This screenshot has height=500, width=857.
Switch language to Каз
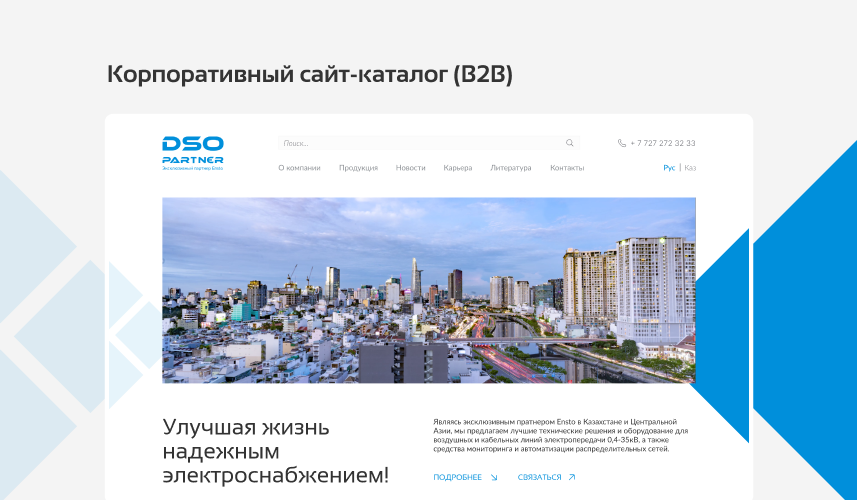pyautogui.click(x=690, y=168)
